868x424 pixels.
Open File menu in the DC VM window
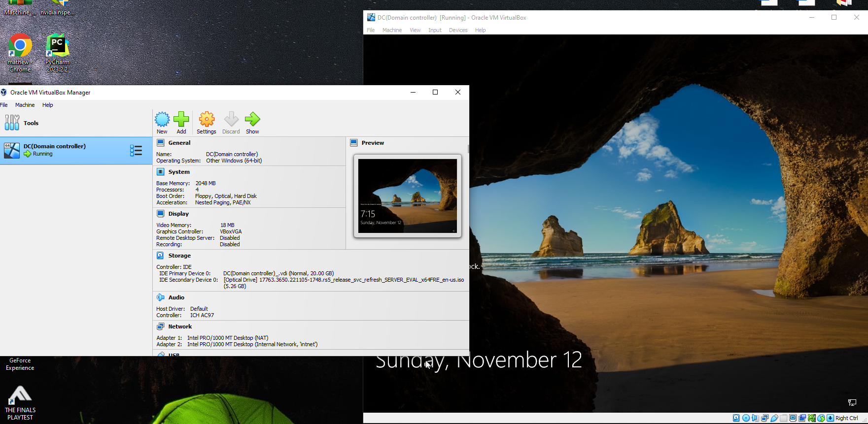(x=371, y=30)
